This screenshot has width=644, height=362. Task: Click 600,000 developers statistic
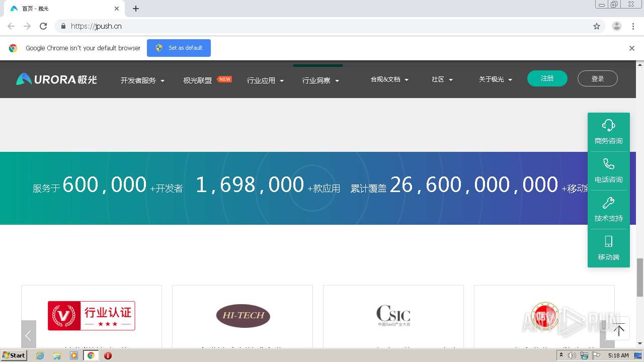tap(105, 185)
